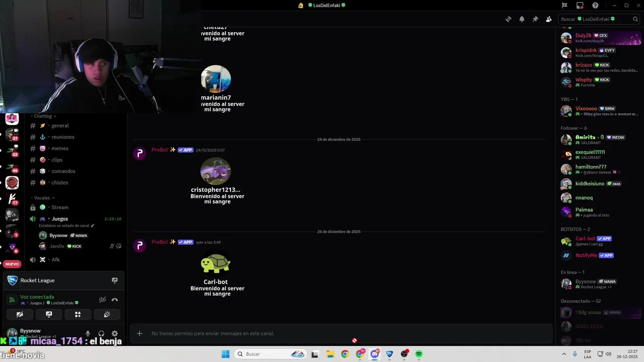Select member krizazo in member list
644x362 pixels.
600,67
